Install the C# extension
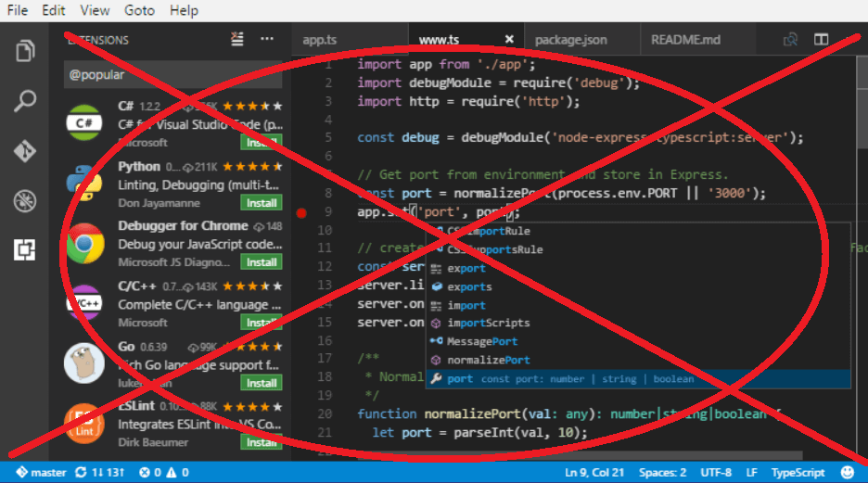868x483 pixels. coord(262,143)
